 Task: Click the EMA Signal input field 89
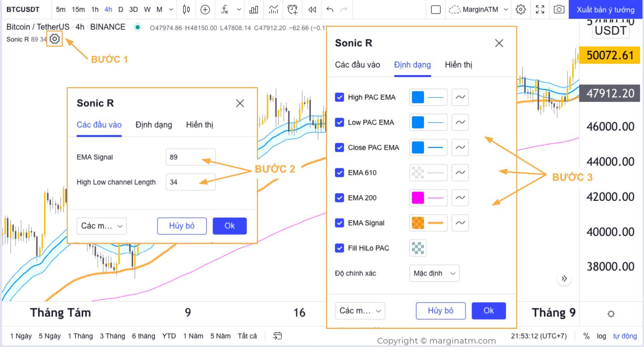pos(191,157)
